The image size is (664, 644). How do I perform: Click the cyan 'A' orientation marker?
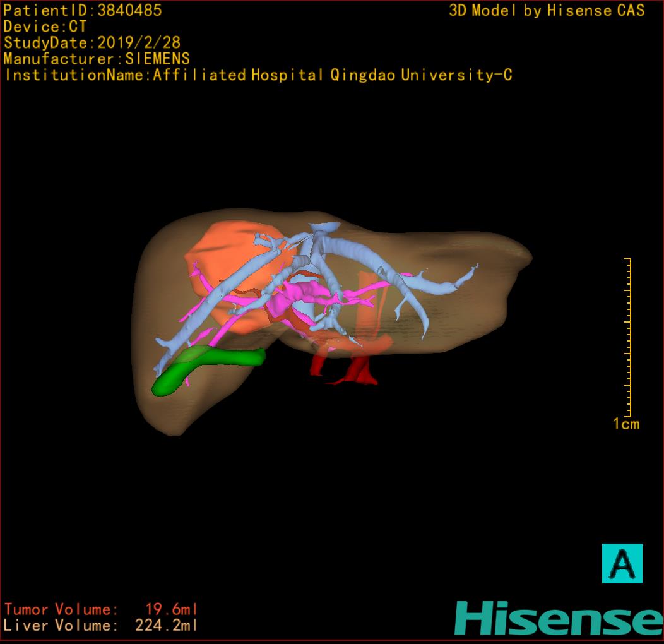pos(622,563)
